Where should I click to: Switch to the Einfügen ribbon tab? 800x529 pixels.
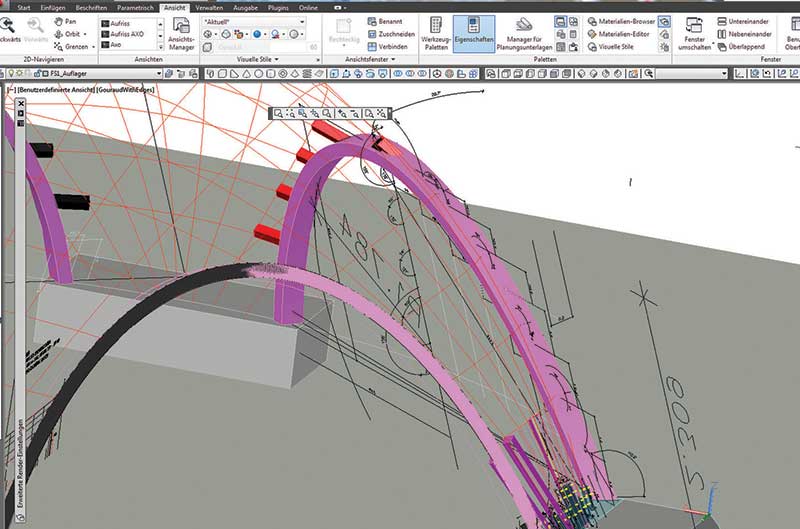tap(52, 6)
